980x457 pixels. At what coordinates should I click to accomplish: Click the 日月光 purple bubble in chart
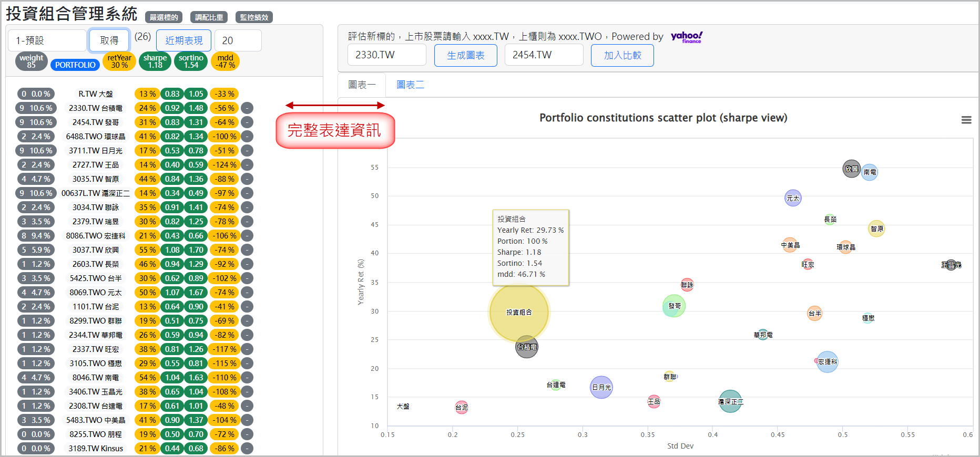pos(601,388)
